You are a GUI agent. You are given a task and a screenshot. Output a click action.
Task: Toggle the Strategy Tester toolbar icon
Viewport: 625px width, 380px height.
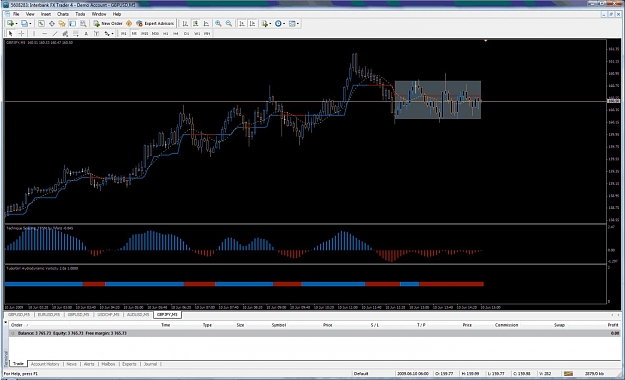coord(83,24)
